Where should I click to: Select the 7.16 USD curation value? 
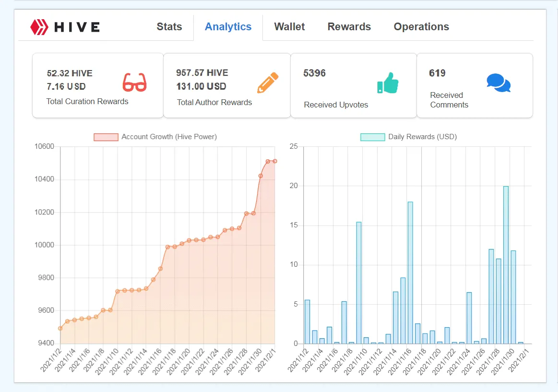click(66, 86)
